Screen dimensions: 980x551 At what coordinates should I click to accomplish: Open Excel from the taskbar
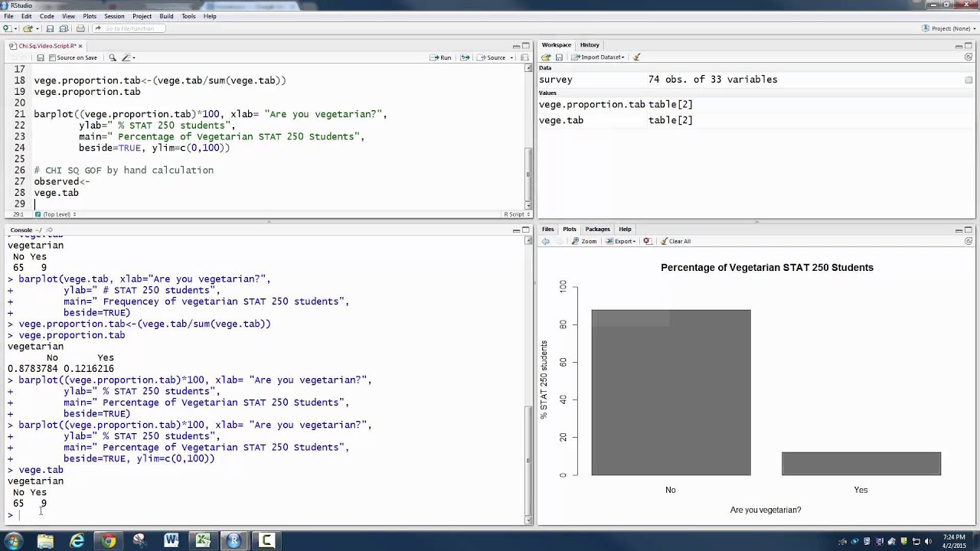point(202,541)
